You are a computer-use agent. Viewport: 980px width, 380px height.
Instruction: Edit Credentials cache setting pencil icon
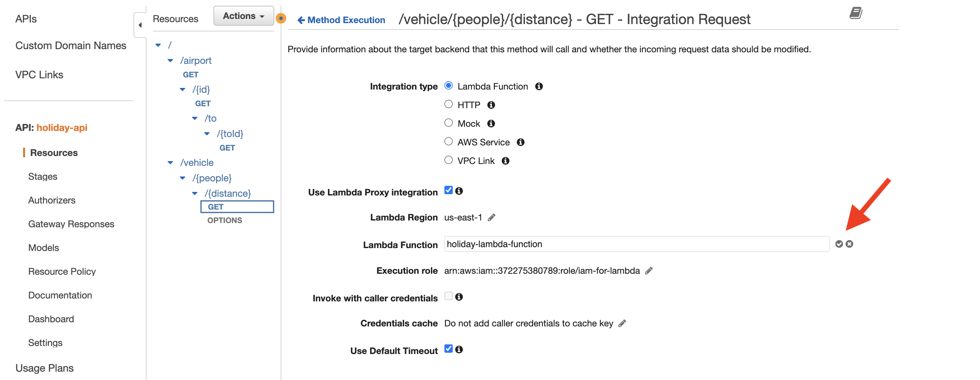(x=622, y=323)
